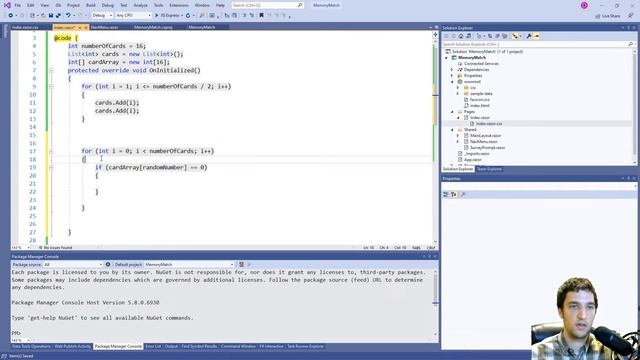Open the File menu
Image resolution: width=640 pixels, height=360 pixels.
(x=17, y=5)
